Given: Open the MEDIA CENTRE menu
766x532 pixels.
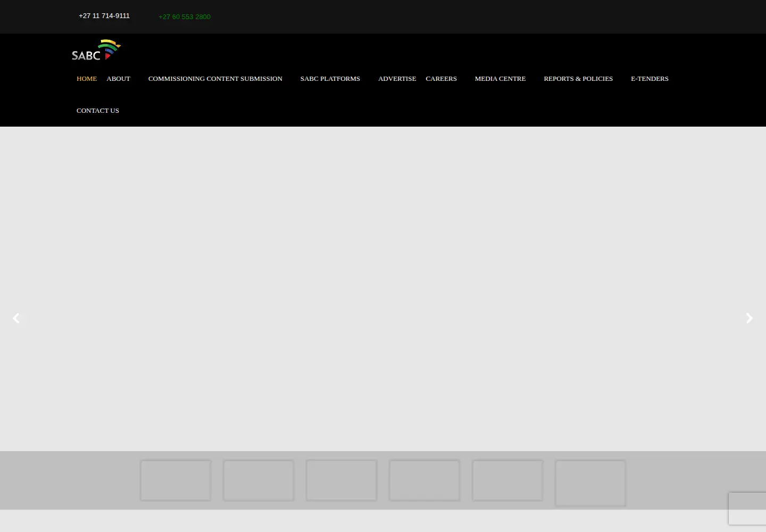Looking at the screenshot, I should tap(500, 79).
